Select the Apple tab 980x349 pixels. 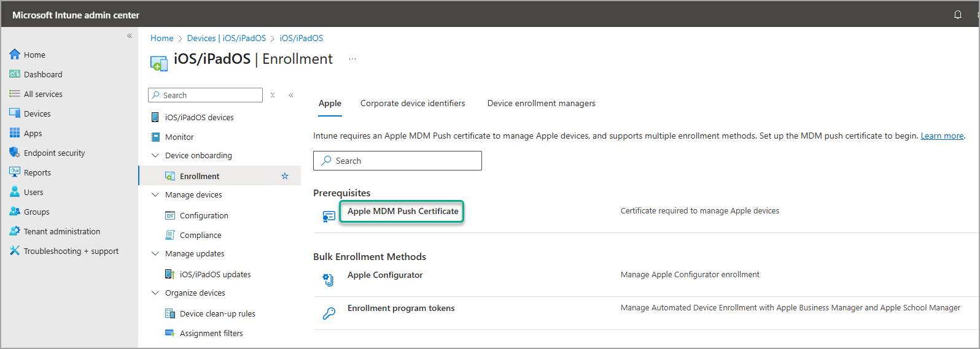[x=330, y=103]
